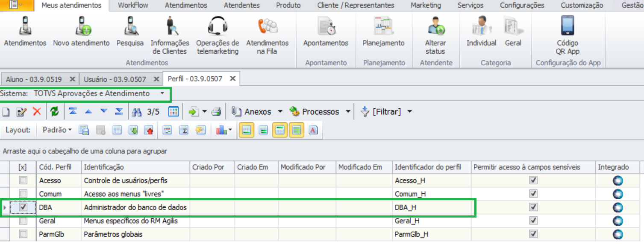Image resolution: width=644 pixels, height=244 pixels.
Task: Sort by Cód. Perfil column header
Action: 59,167
